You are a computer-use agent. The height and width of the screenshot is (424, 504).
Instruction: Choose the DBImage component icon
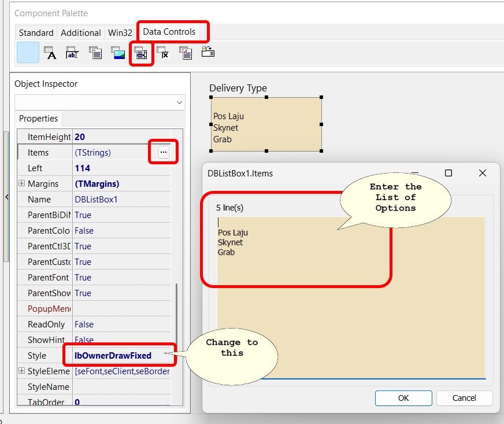pos(118,53)
